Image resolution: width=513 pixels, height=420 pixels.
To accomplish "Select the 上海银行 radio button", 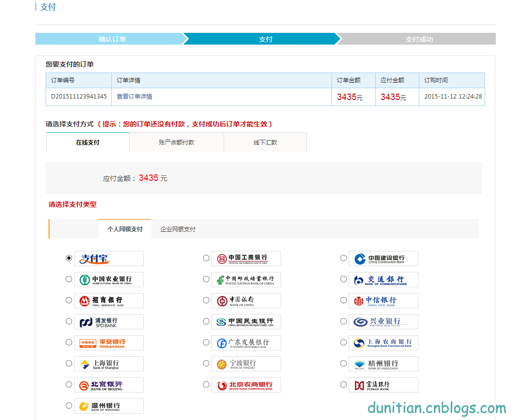I will click(69, 364).
